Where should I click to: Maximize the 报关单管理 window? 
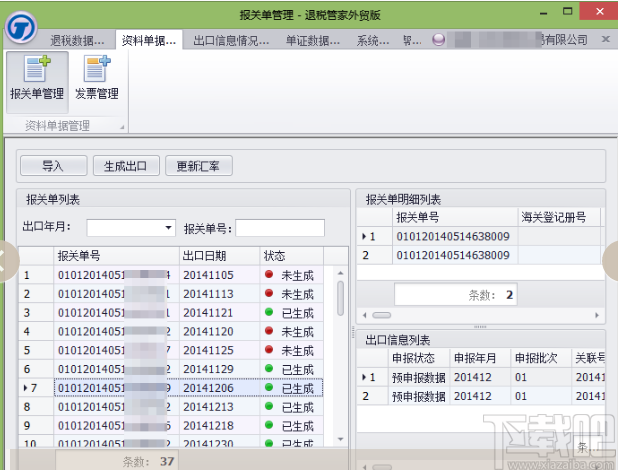(568, 11)
